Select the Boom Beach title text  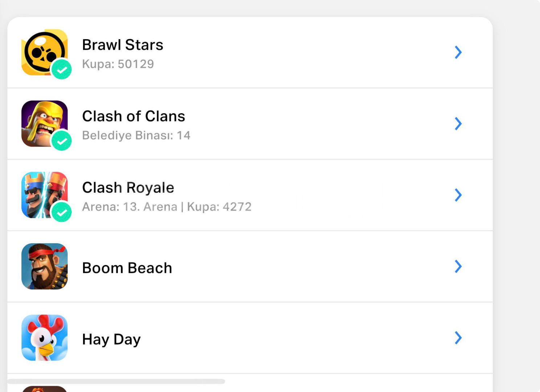click(127, 268)
